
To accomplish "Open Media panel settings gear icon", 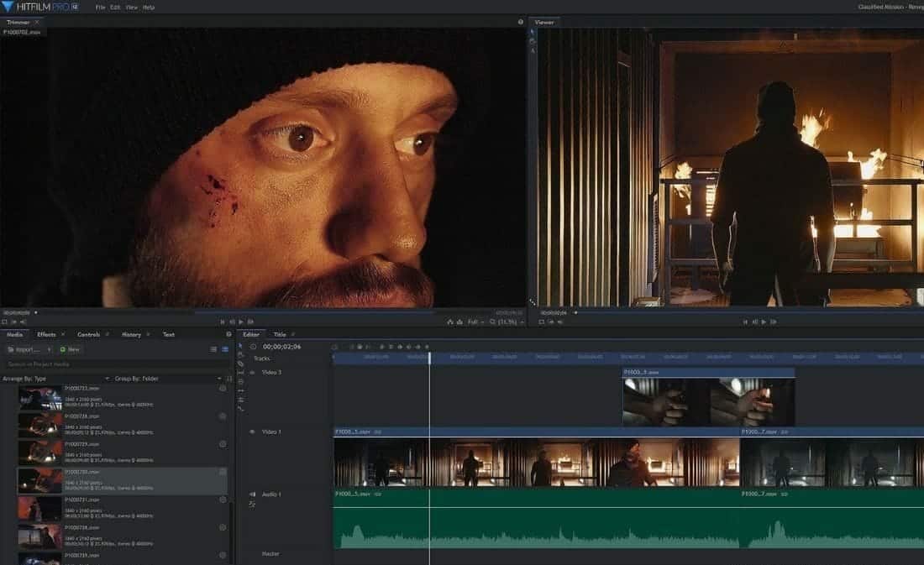I will 228,334.
